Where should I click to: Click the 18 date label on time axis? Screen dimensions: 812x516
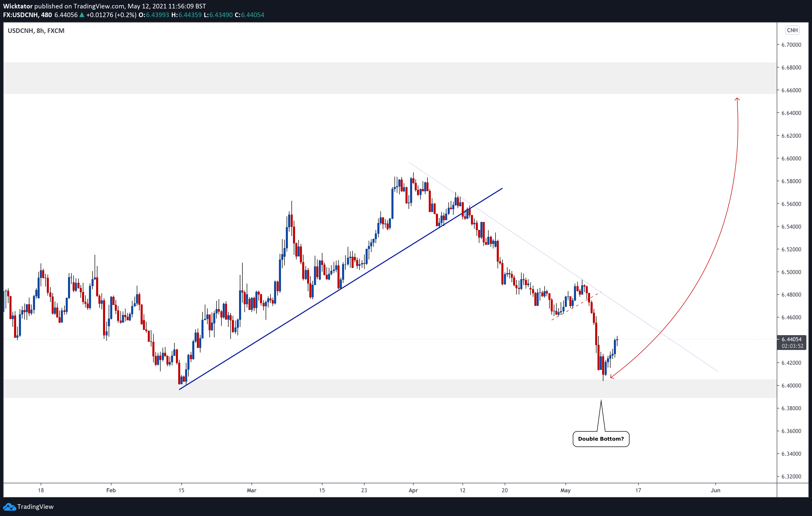[41, 490]
